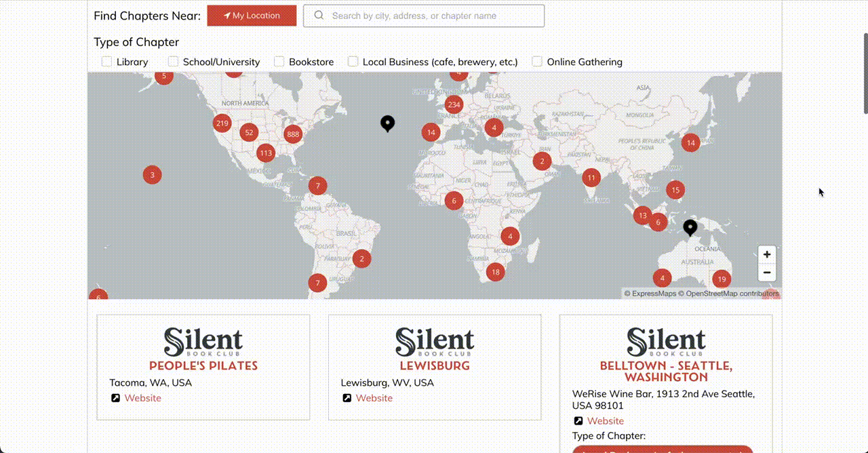The width and height of the screenshot is (868, 453).
Task: Click the ExpressMaps attribution link
Action: [654, 294]
